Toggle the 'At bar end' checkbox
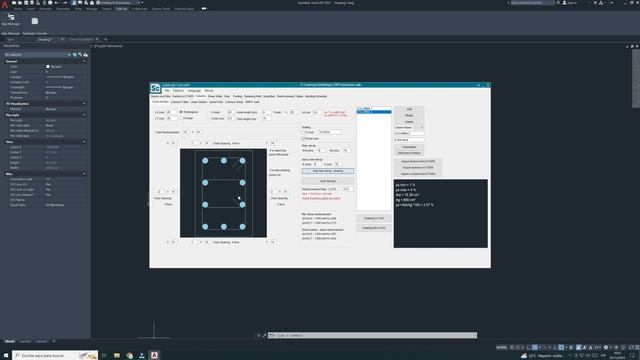 [x=303, y=138]
